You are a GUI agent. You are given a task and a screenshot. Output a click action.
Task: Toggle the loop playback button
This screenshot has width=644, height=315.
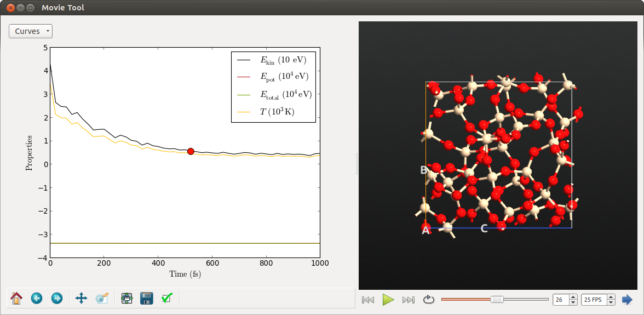click(428, 300)
